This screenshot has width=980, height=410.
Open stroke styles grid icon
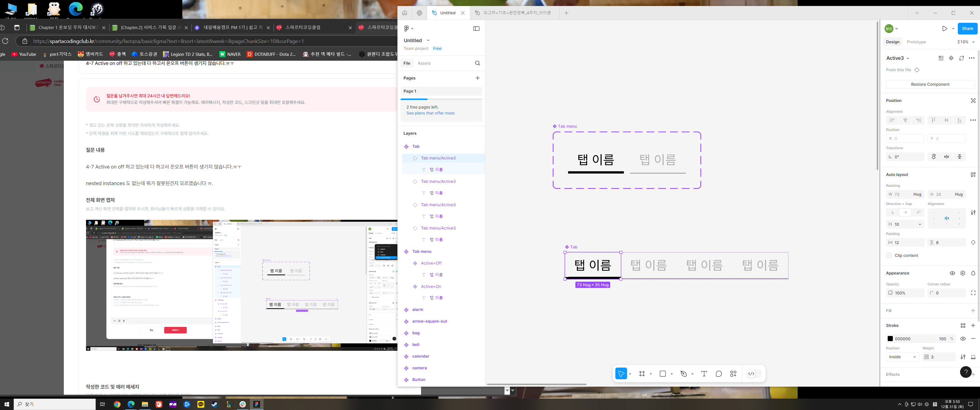[x=963, y=325]
